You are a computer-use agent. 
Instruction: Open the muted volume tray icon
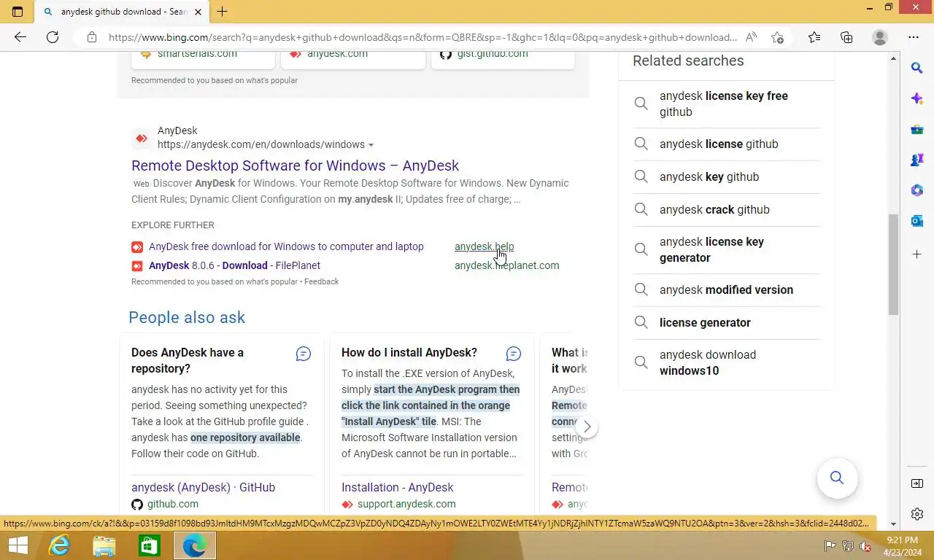(865, 545)
